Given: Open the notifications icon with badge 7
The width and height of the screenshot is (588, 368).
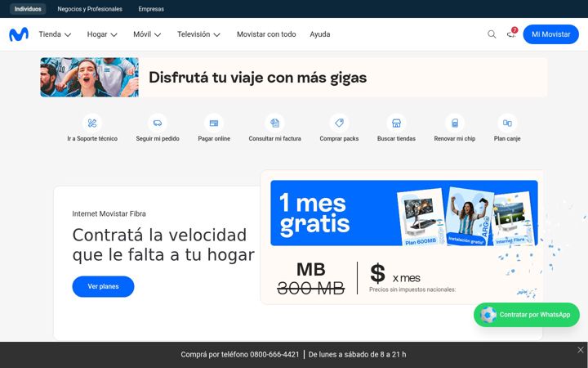Looking at the screenshot, I should coord(511,34).
